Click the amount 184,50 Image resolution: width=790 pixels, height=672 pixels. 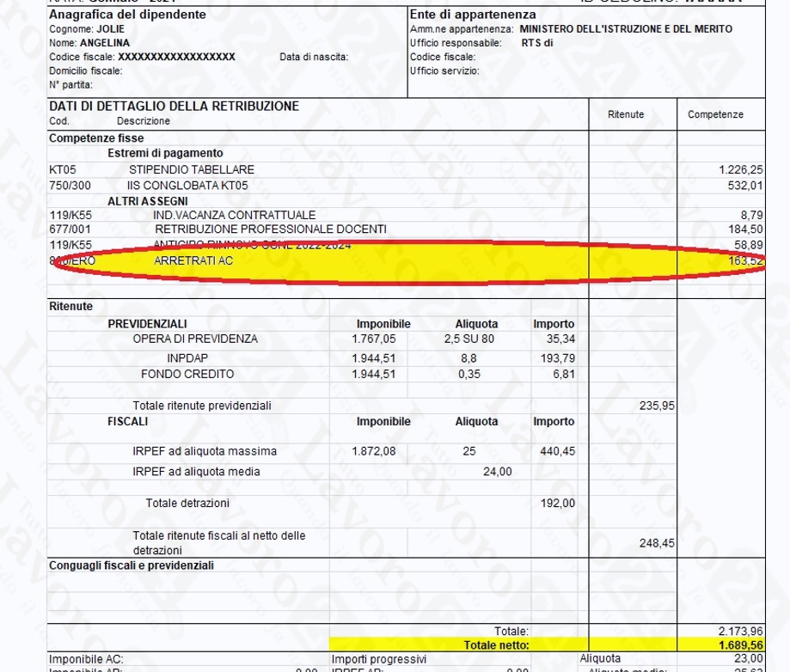click(x=745, y=229)
